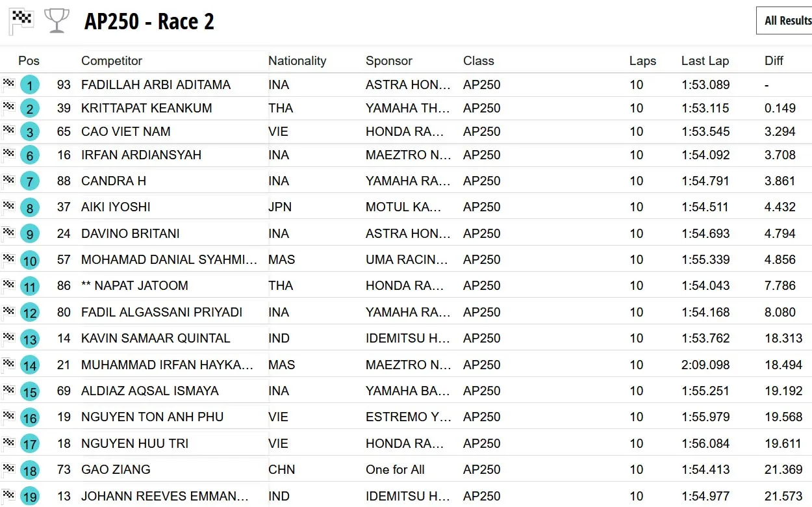This screenshot has width=812, height=507.
Task: Sort by the Competitor column header
Action: tap(112, 61)
